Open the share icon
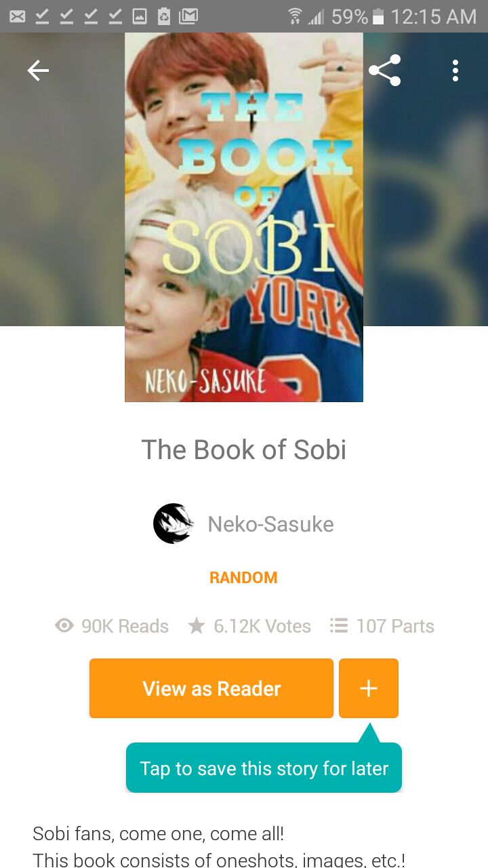 (385, 71)
